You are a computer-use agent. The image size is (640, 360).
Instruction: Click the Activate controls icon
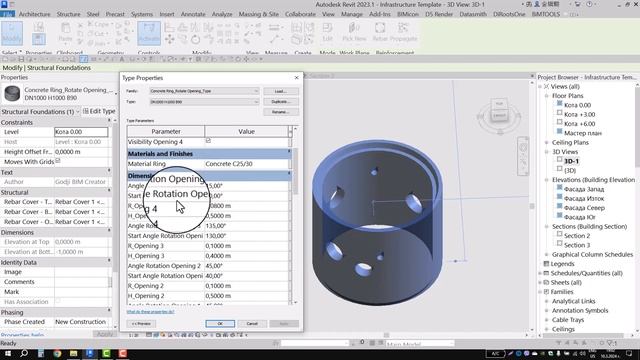pyautogui.click(x=149, y=33)
